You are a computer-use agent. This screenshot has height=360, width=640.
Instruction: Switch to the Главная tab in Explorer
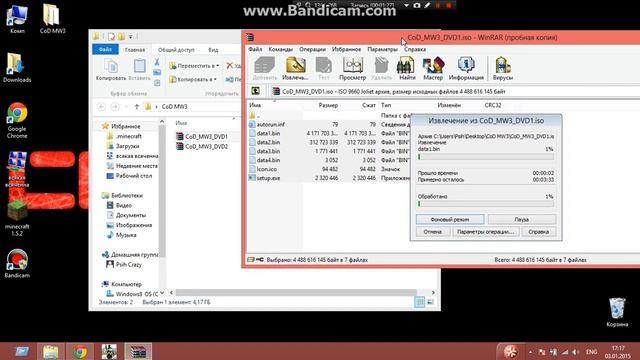[x=135, y=49]
